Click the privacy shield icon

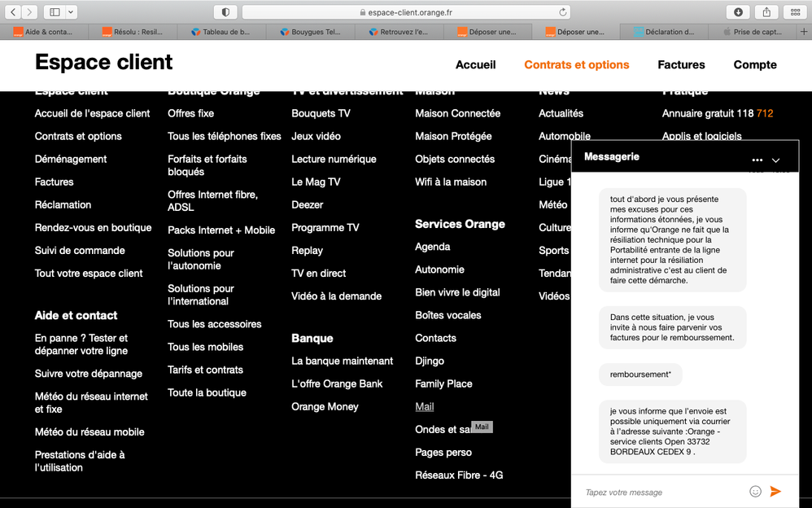coord(225,12)
